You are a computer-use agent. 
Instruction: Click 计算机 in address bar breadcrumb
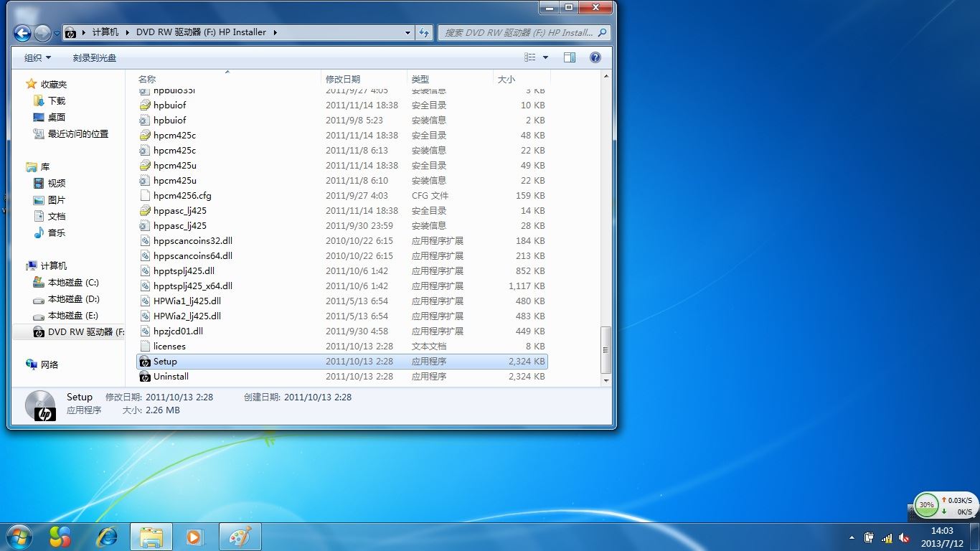[105, 32]
